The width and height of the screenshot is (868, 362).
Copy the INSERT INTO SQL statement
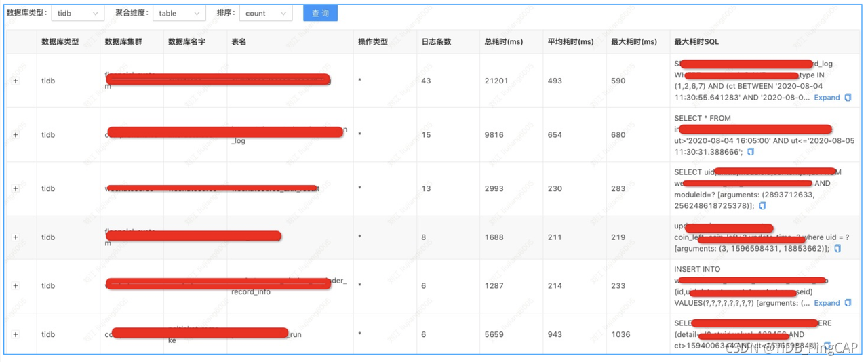[848, 303]
